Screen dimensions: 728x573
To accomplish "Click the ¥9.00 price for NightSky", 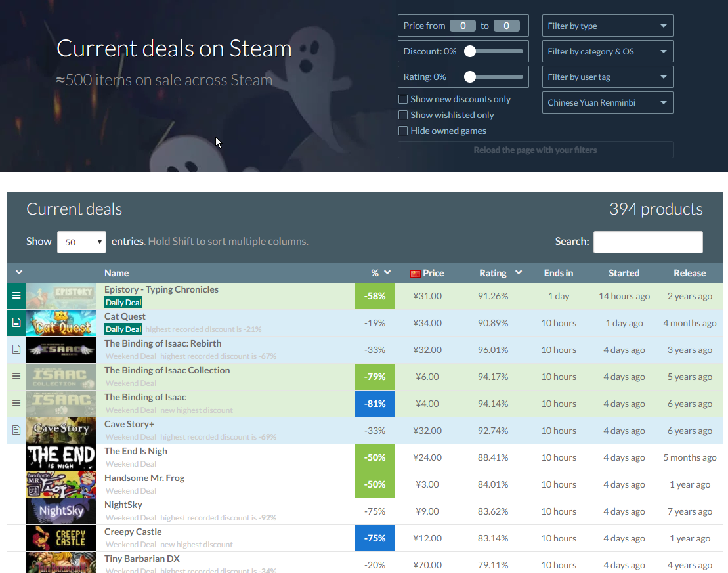I will tap(427, 511).
